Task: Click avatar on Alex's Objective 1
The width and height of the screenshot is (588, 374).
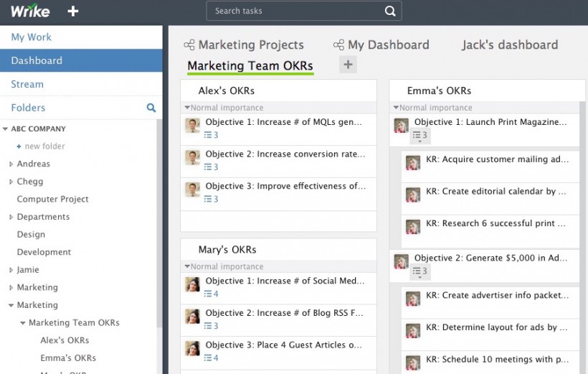Action: (x=193, y=126)
